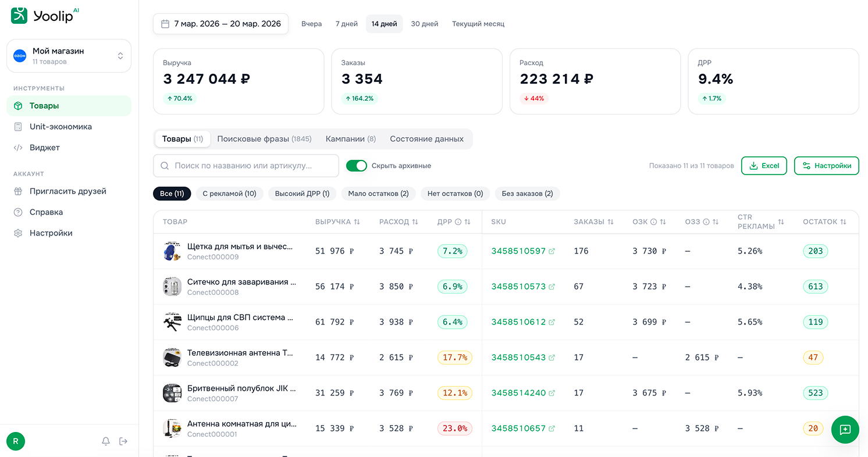Click the ОЗК column info icon

coord(653,222)
